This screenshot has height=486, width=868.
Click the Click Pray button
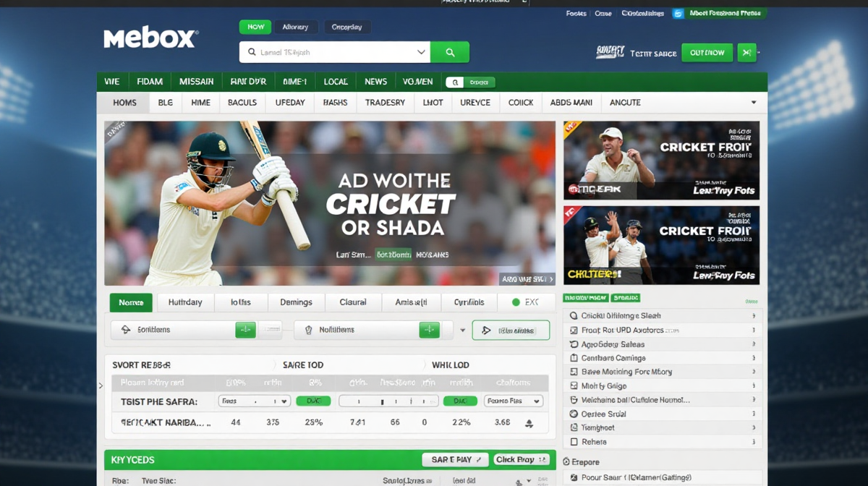522,459
